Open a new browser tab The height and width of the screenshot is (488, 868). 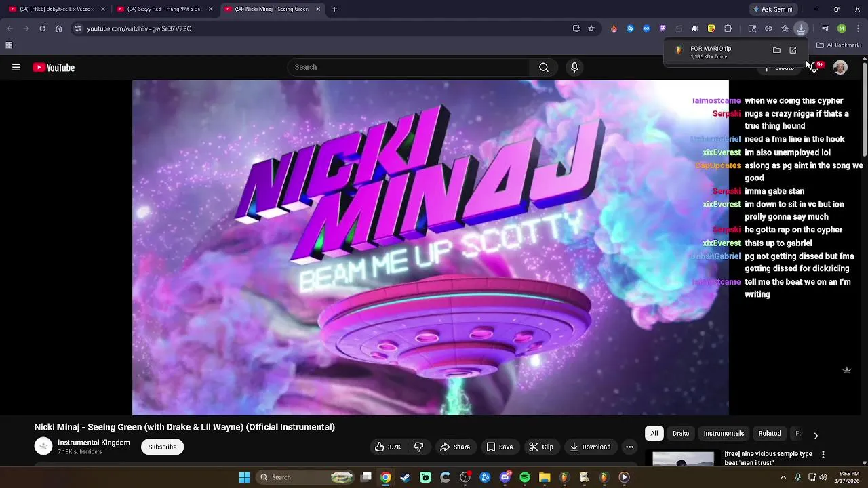pyautogui.click(x=334, y=9)
